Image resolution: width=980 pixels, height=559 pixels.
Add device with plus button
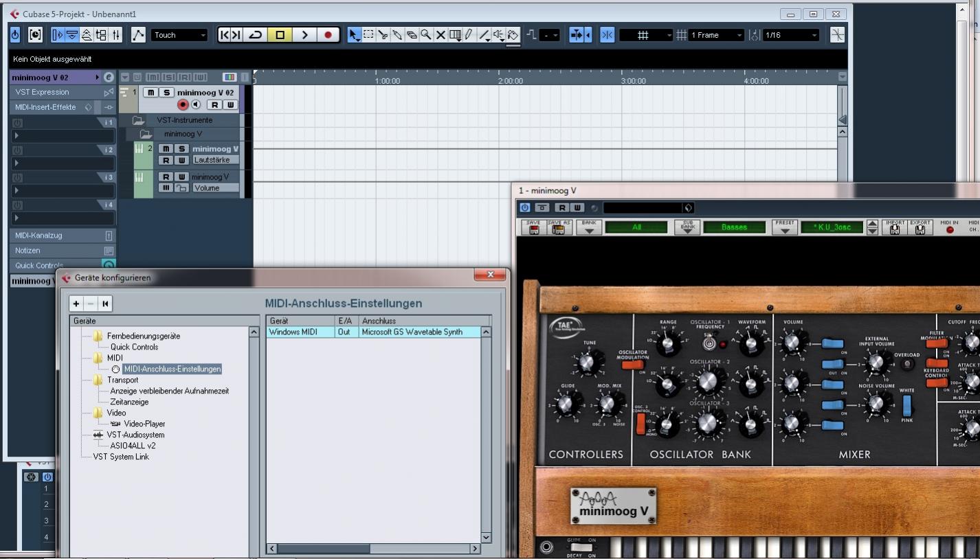[77, 304]
